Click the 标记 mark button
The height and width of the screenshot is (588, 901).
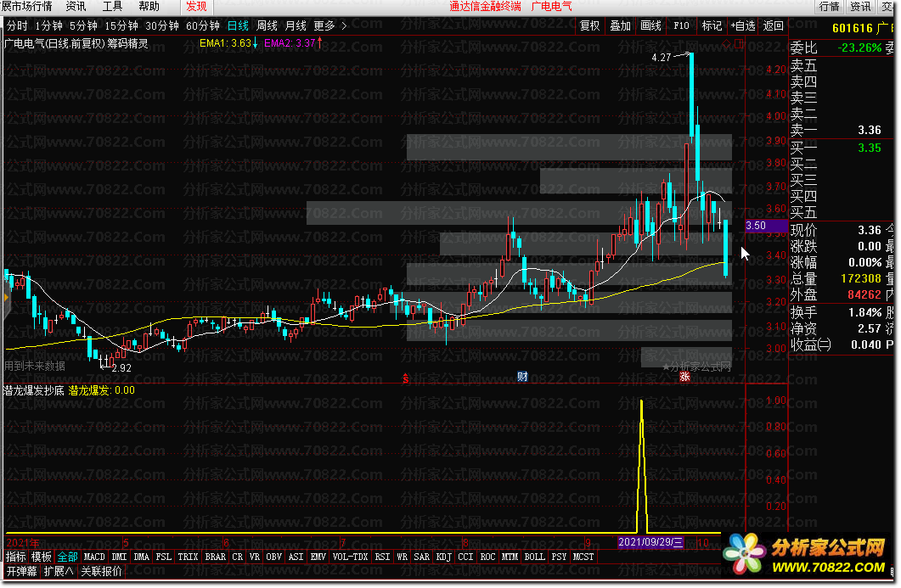pyautogui.click(x=712, y=25)
